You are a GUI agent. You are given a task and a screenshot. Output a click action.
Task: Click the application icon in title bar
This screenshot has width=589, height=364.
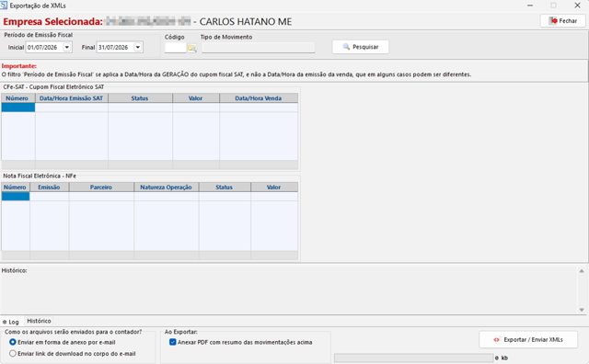click(x=4, y=6)
